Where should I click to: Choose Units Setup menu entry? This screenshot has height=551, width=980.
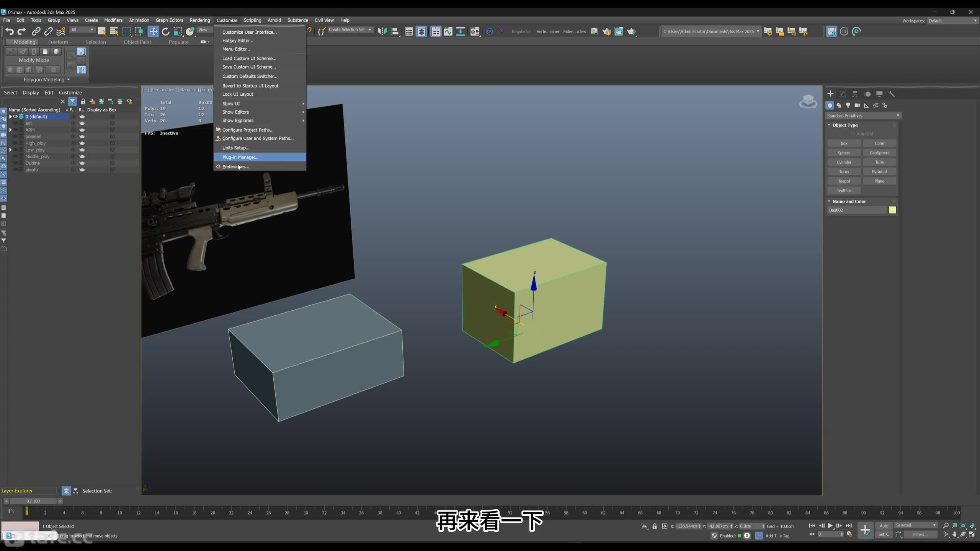pos(260,148)
